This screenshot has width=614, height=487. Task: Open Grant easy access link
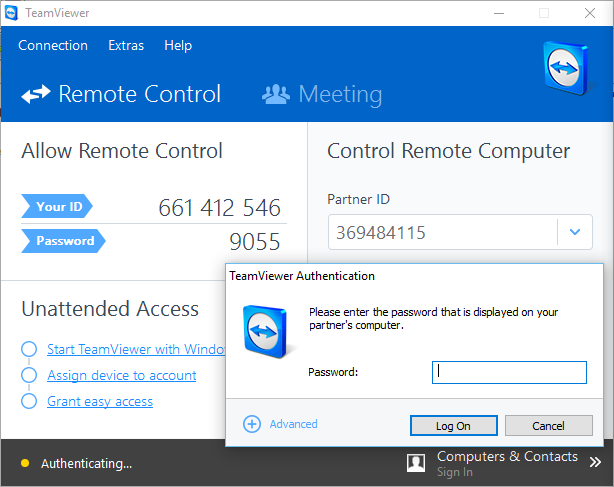pyautogui.click(x=100, y=402)
